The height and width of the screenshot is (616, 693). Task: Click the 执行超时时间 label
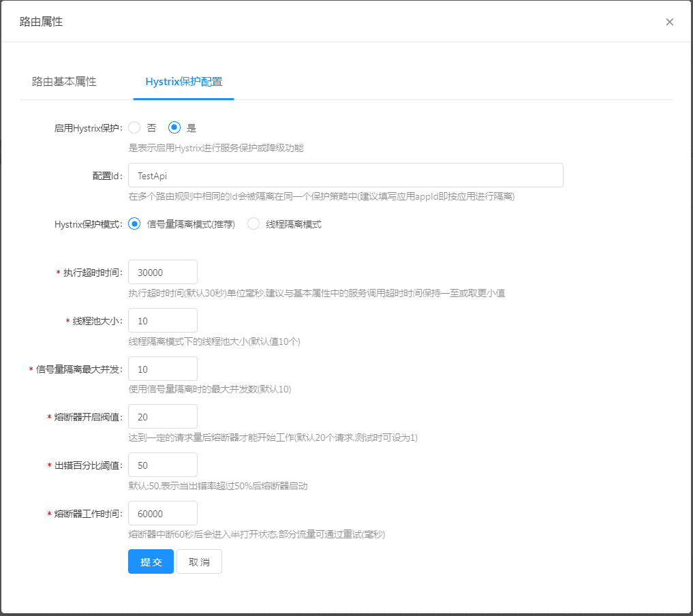click(93, 273)
